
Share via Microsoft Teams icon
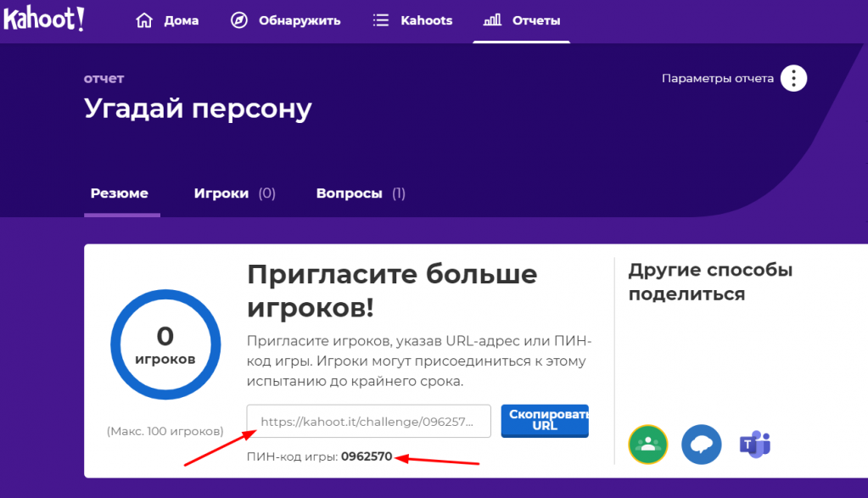(x=755, y=444)
